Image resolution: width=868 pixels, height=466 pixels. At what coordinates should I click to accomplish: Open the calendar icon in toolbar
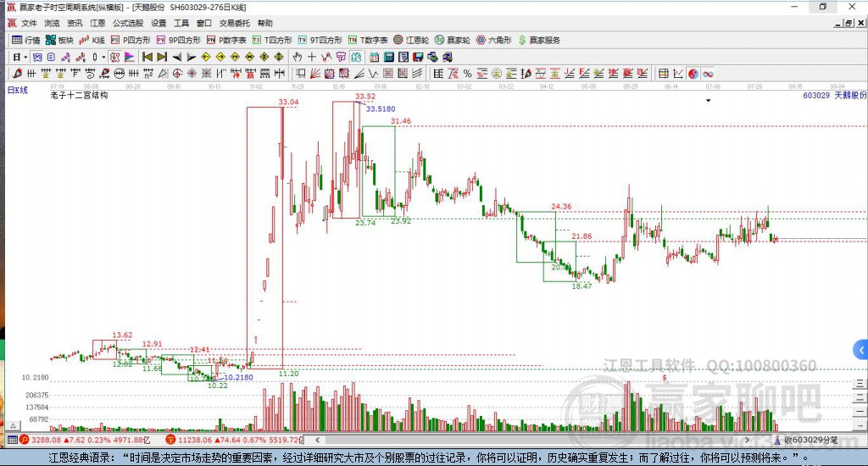click(x=374, y=57)
